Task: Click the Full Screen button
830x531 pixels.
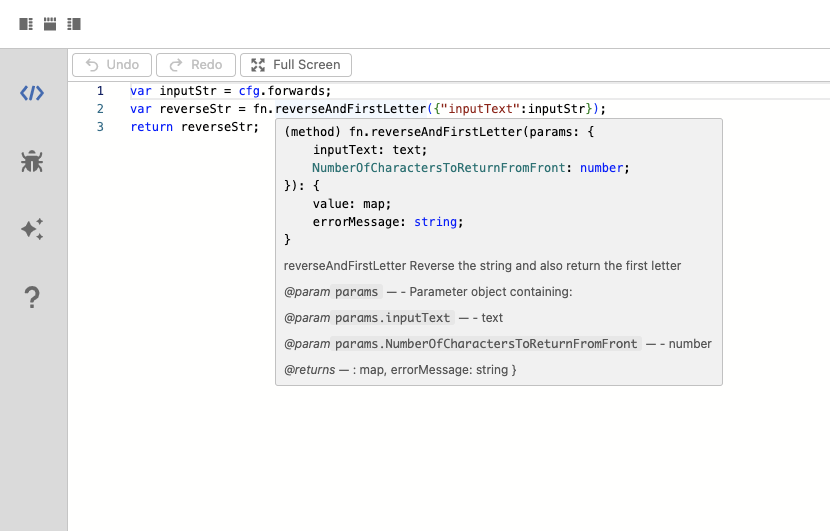Action: pyautogui.click(x=296, y=65)
